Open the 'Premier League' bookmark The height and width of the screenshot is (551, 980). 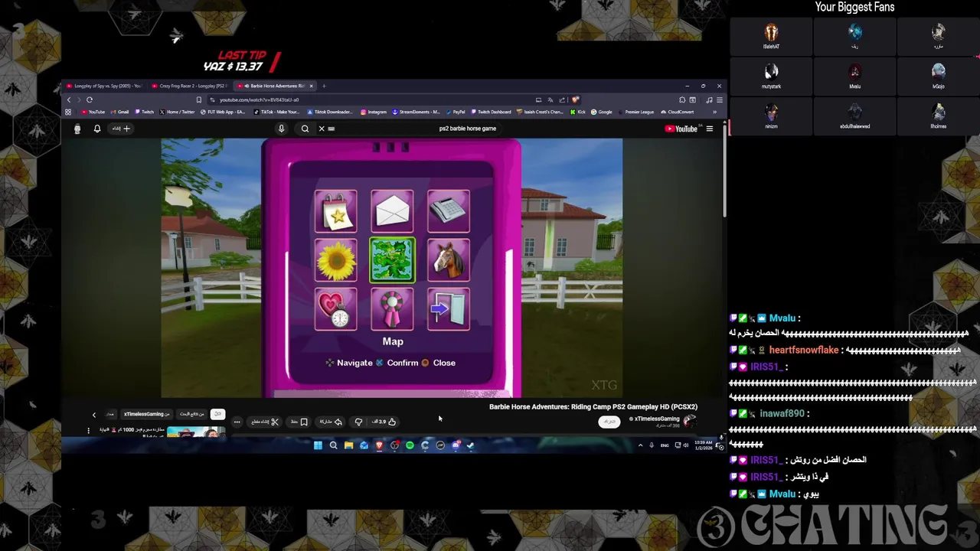click(x=635, y=112)
